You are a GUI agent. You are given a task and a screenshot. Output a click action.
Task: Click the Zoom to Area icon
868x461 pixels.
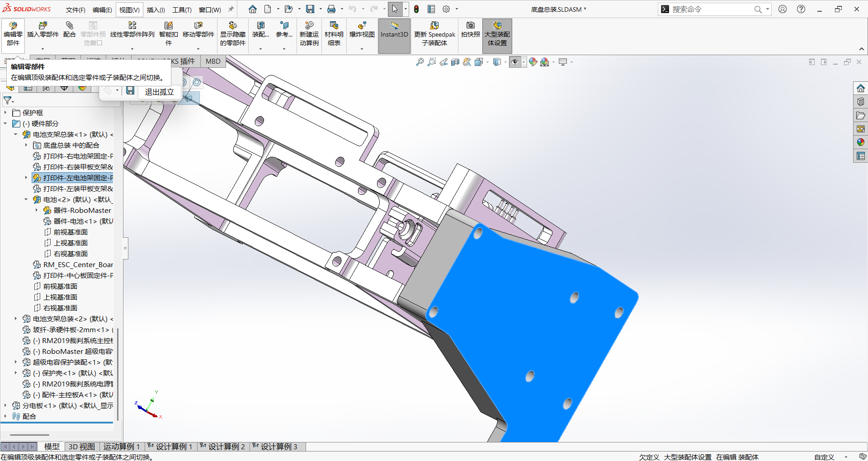tap(432, 62)
